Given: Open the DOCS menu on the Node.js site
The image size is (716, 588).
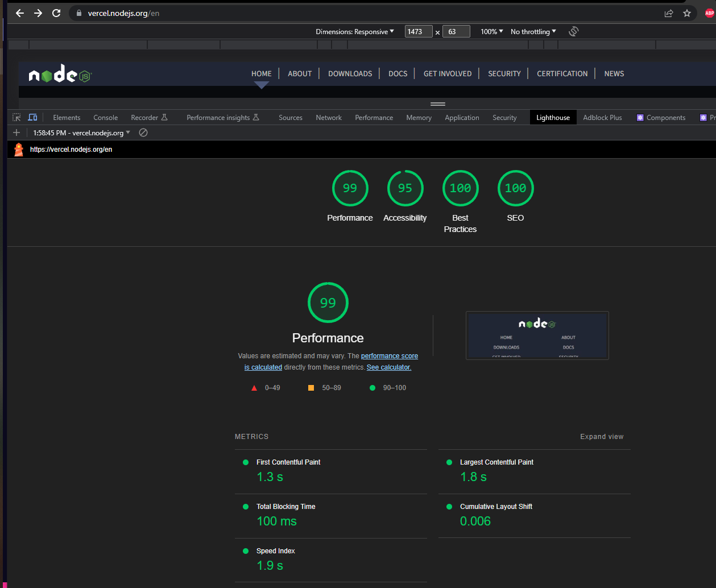Looking at the screenshot, I should (398, 73).
